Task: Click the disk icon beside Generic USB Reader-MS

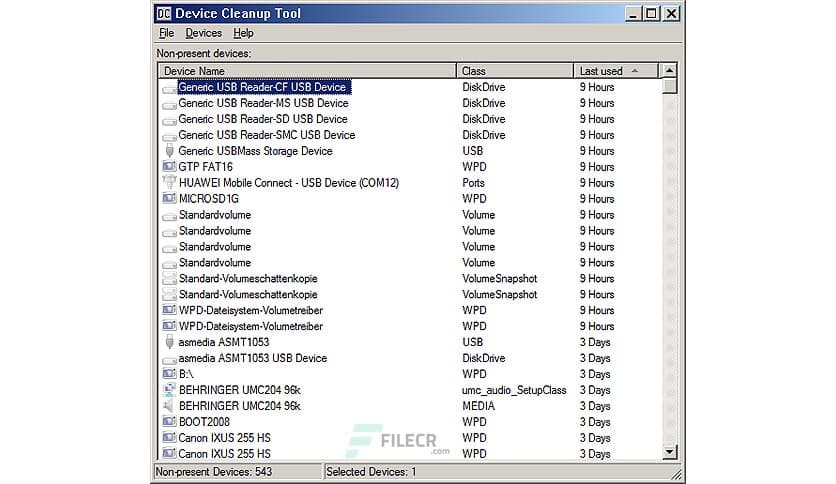Action: coord(170,104)
